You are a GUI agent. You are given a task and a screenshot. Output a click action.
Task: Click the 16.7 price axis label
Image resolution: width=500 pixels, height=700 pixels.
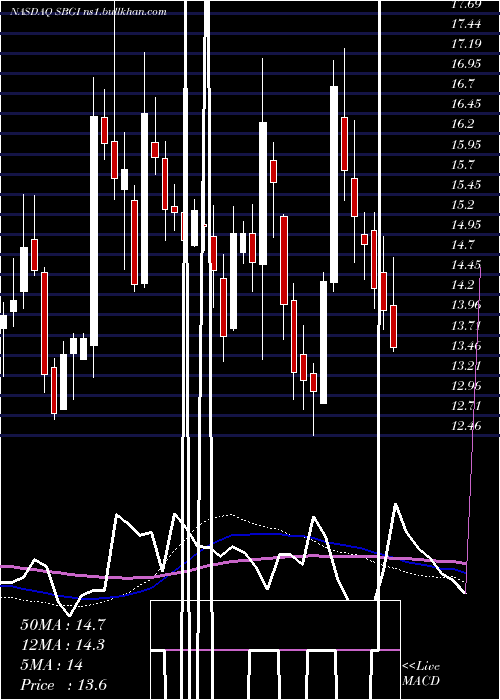(x=463, y=84)
